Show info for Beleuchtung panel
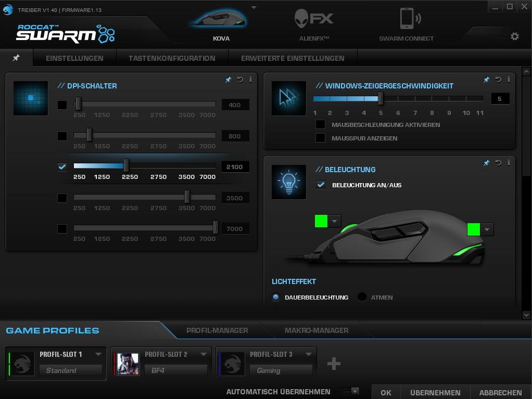This screenshot has width=532, height=399. pos(508,163)
